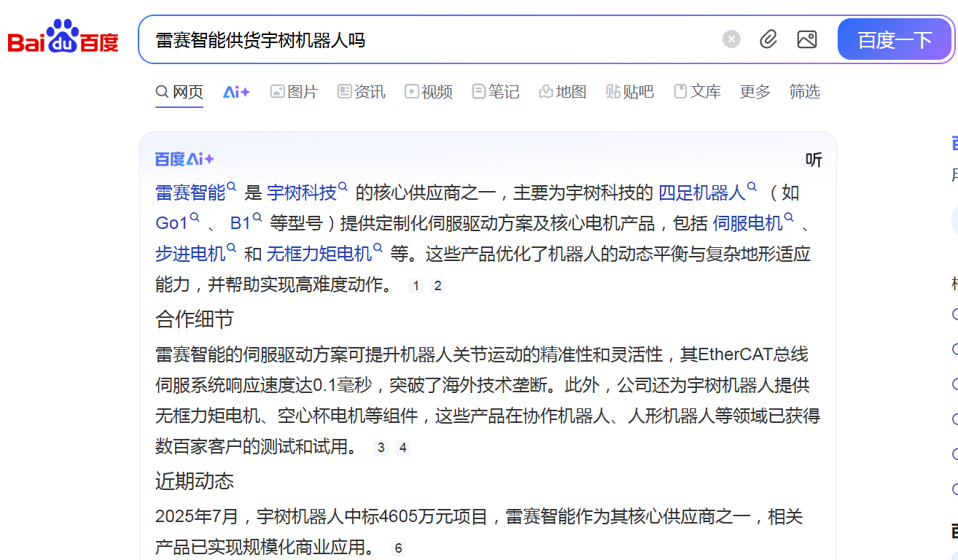
Task: Expand the 更多 menu
Action: [755, 92]
